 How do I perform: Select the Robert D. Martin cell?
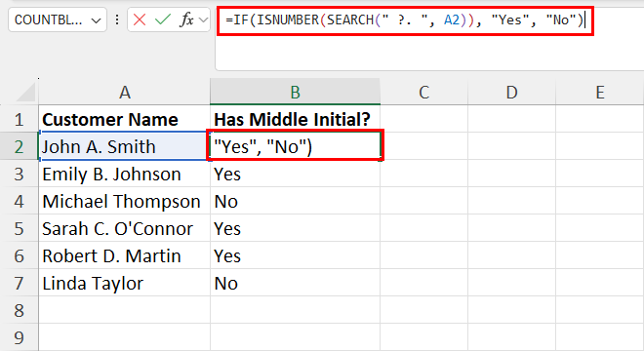coord(125,255)
